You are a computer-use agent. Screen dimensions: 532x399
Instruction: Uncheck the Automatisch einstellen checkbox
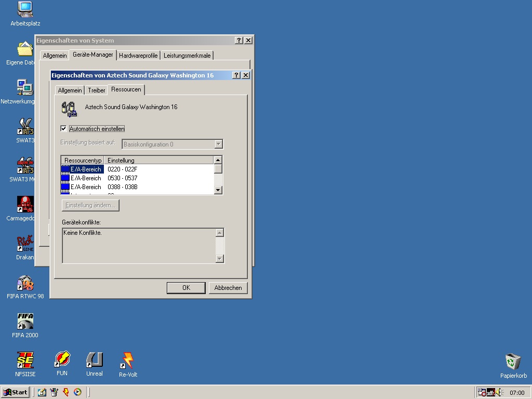tap(64, 129)
